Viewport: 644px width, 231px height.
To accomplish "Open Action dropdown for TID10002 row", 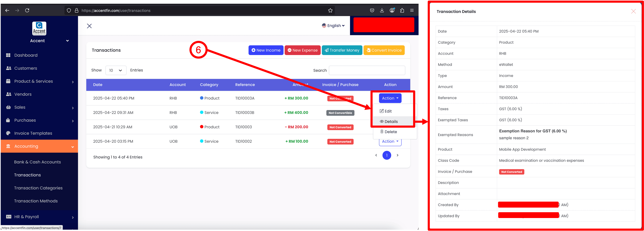I will [x=390, y=142].
